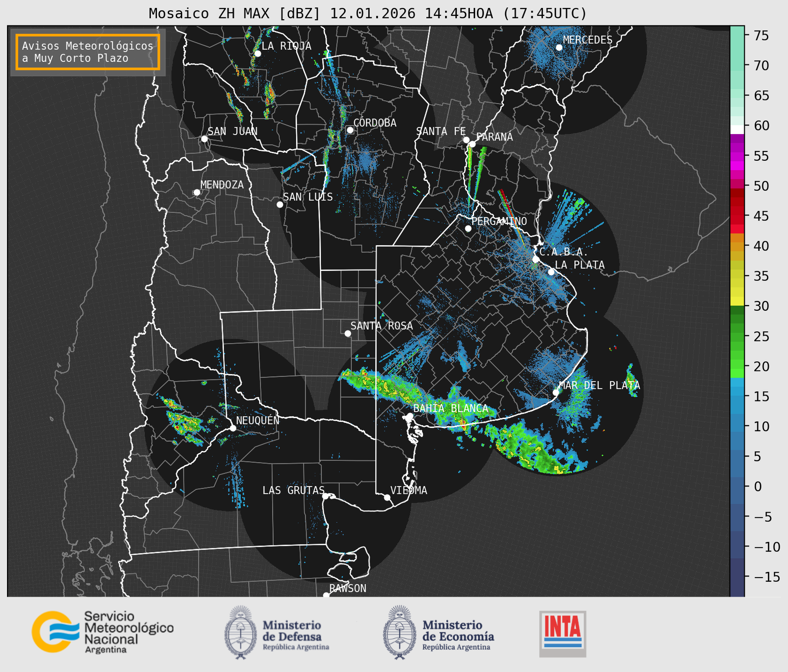Click the 'NEUQUÉN' map label
The width and height of the screenshot is (788, 672).
pyautogui.click(x=258, y=420)
